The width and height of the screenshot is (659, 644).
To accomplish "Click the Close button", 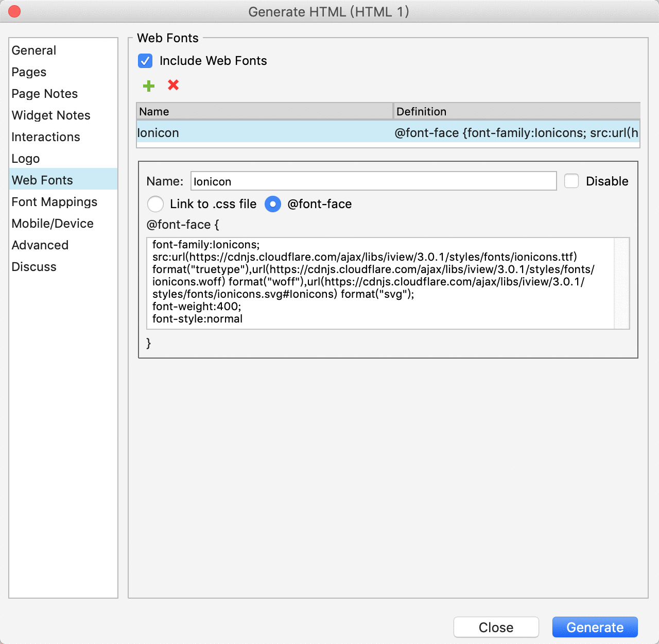I will [496, 627].
